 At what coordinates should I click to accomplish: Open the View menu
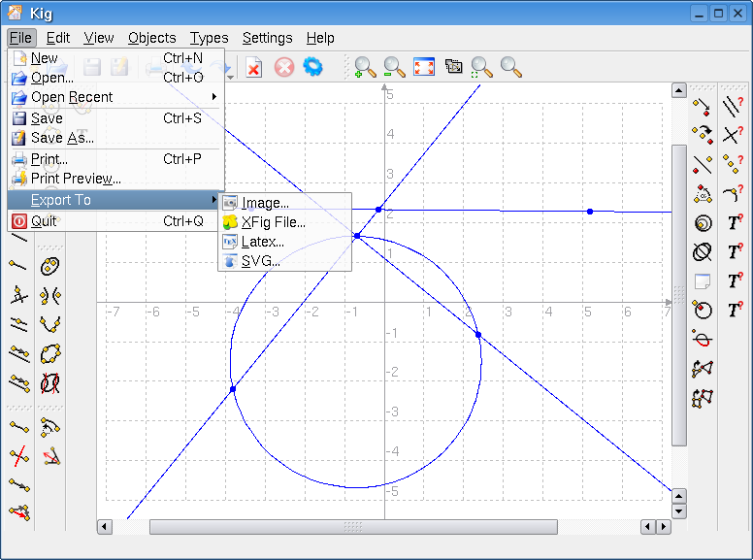[x=99, y=38]
